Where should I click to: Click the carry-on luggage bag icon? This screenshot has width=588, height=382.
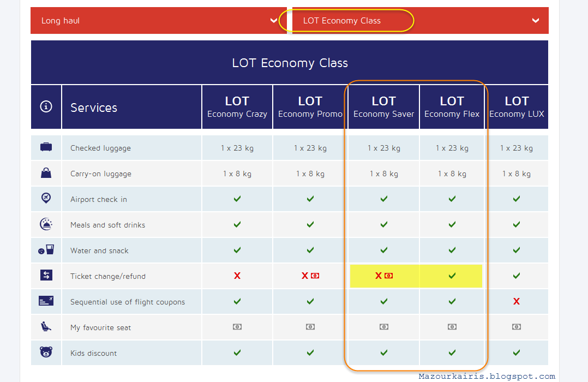(46, 173)
